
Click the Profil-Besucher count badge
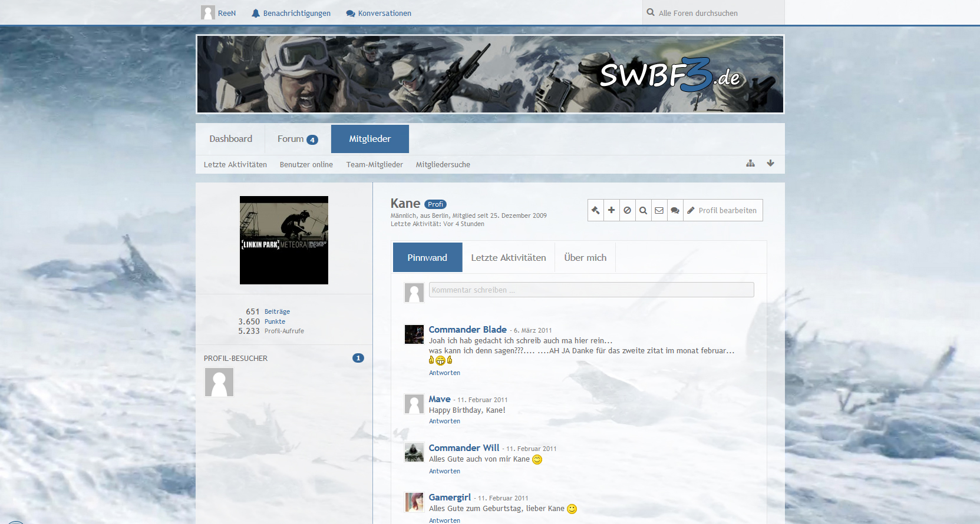pyautogui.click(x=358, y=358)
